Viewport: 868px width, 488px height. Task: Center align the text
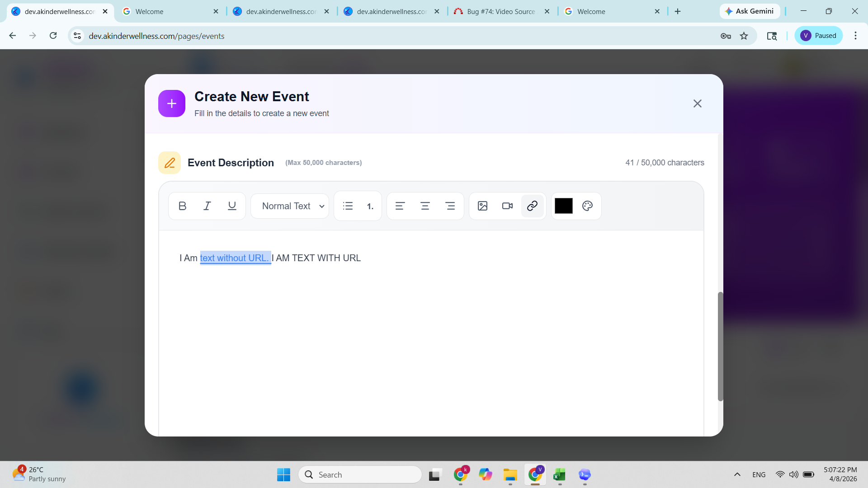point(425,206)
